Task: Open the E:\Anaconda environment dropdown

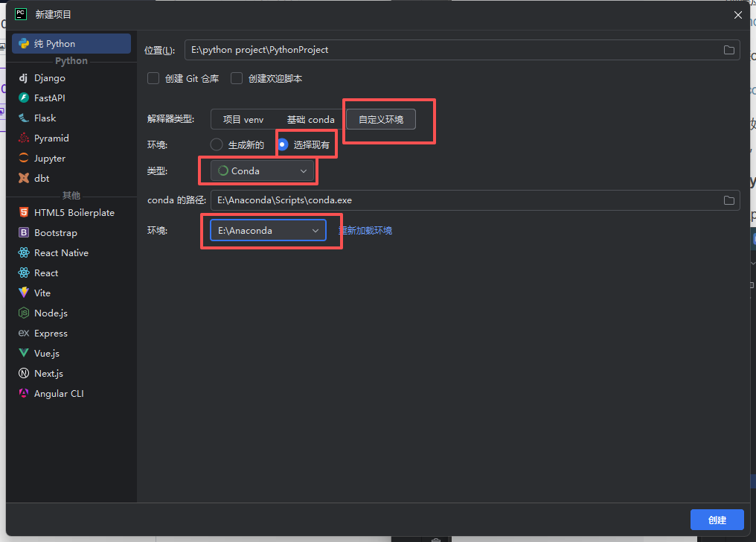Action: click(x=268, y=231)
